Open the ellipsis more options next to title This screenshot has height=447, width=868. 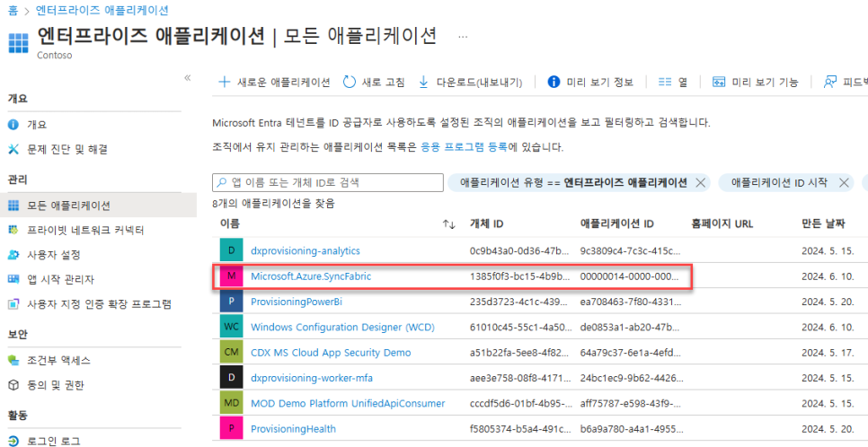coord(464,37)
